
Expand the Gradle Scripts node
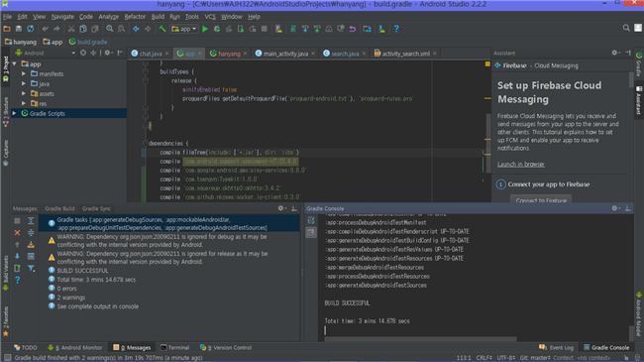(x=15, y=113)
